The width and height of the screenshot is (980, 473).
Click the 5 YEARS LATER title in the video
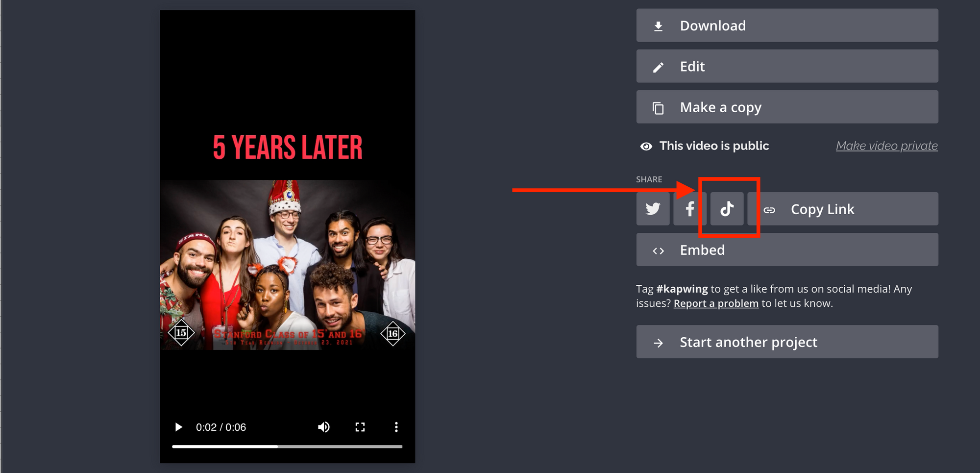(288, 148)
